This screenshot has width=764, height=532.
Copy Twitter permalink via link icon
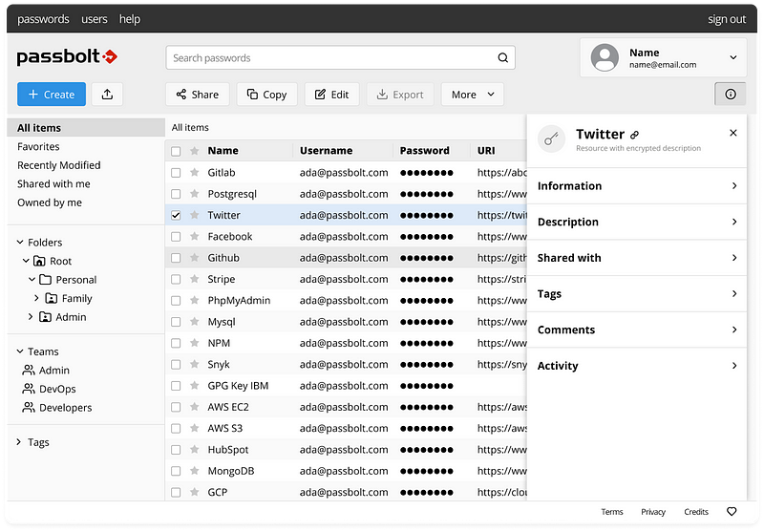634,135
